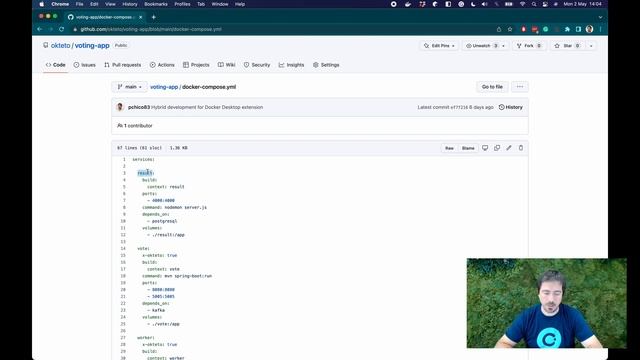
Task: Open the commit History link
Action: (511, 107)
